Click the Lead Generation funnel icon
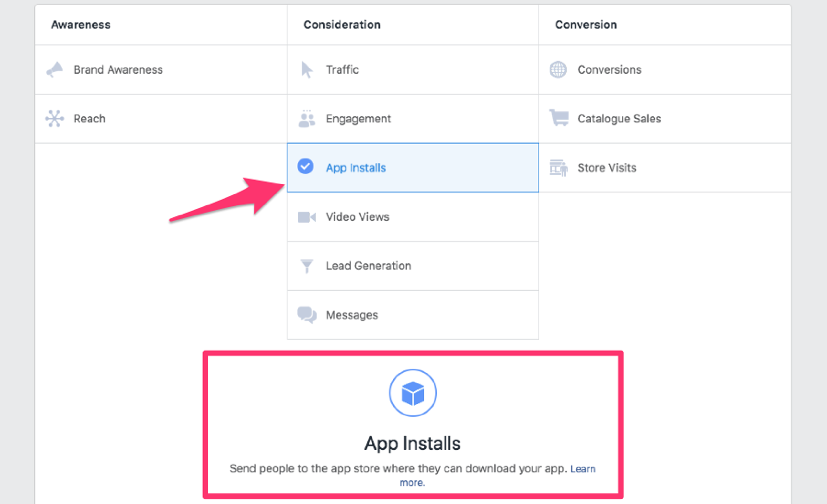 [x=307, y=266]
